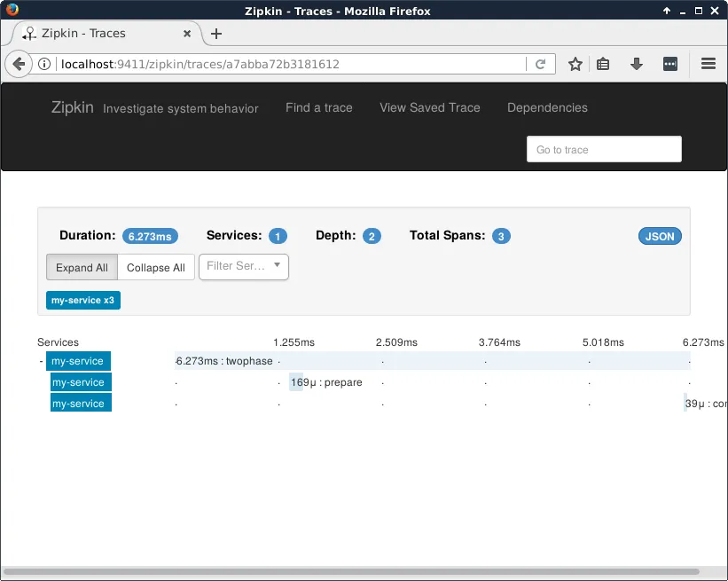Click the my-service x3 label
Screen dimensions: 728x581
tap(82, 301)
